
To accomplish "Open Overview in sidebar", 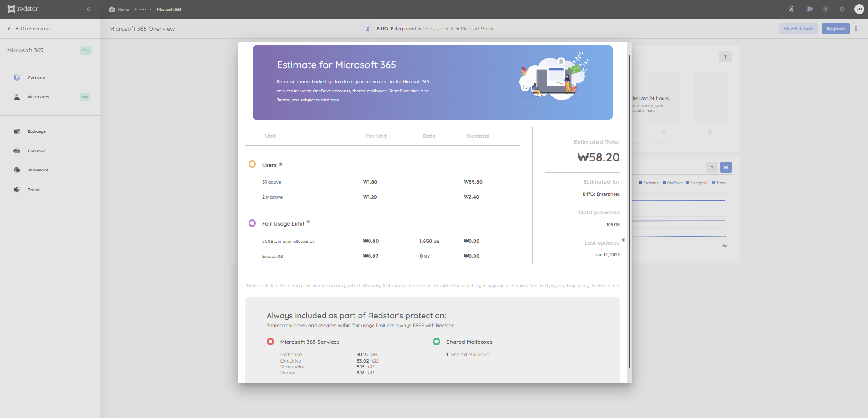I will [x=36, y=78].
